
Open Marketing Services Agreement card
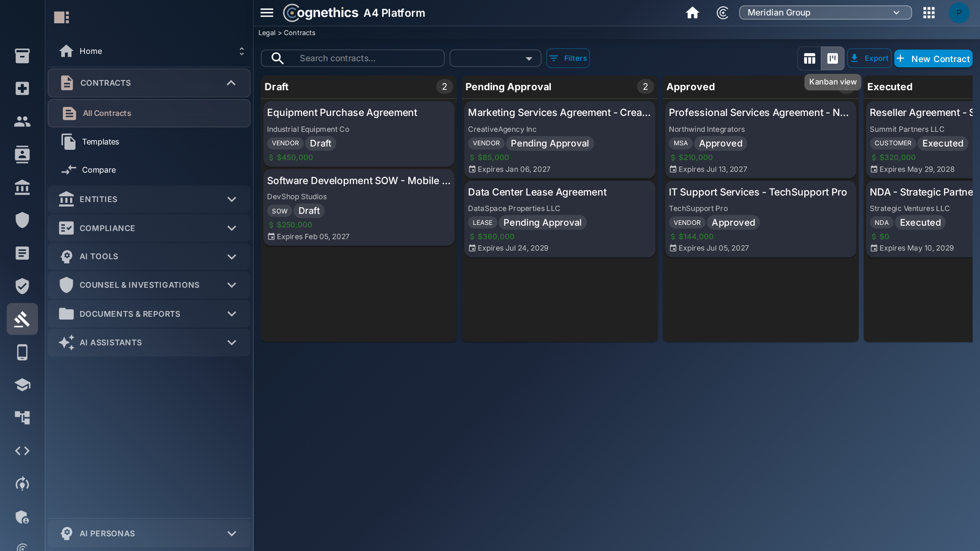560,140
